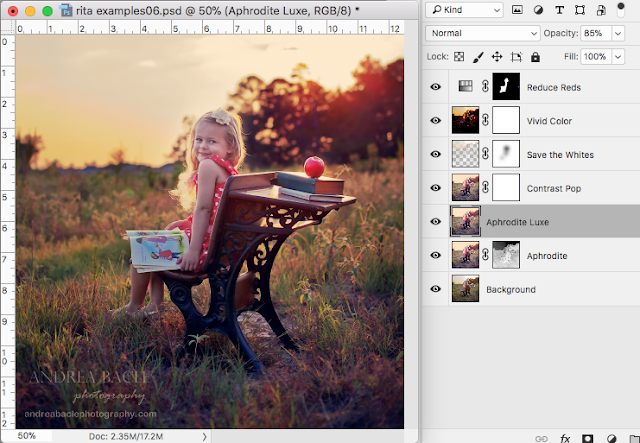The height and width of the screenshot is (443, 640).
Task: Toggle Contrast Pop mask link icon
Action: 485,188
